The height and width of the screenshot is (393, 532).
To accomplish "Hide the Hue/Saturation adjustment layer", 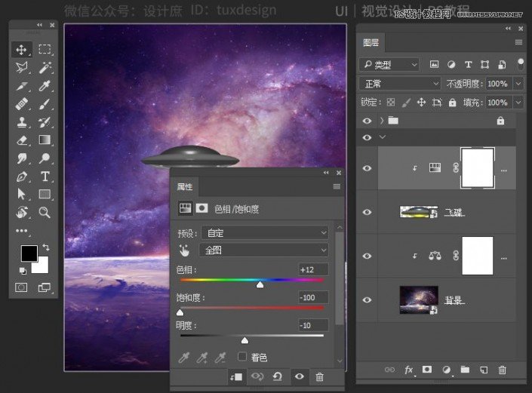I will click(367, 168).
